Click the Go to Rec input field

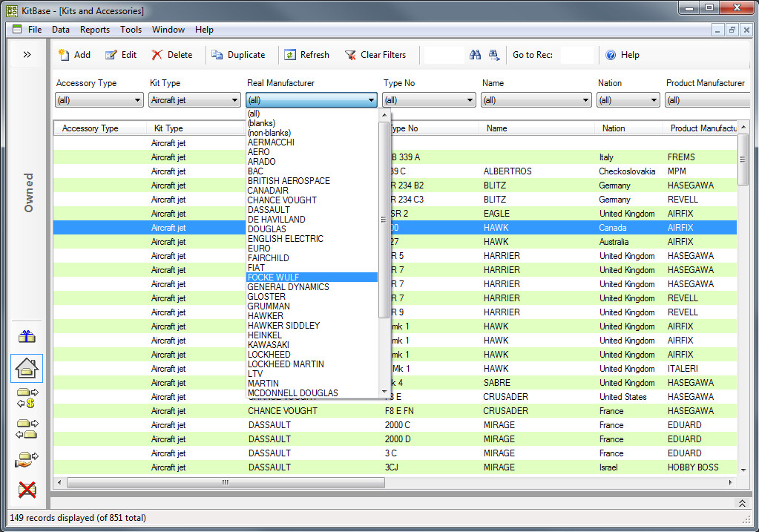point(577,55)
